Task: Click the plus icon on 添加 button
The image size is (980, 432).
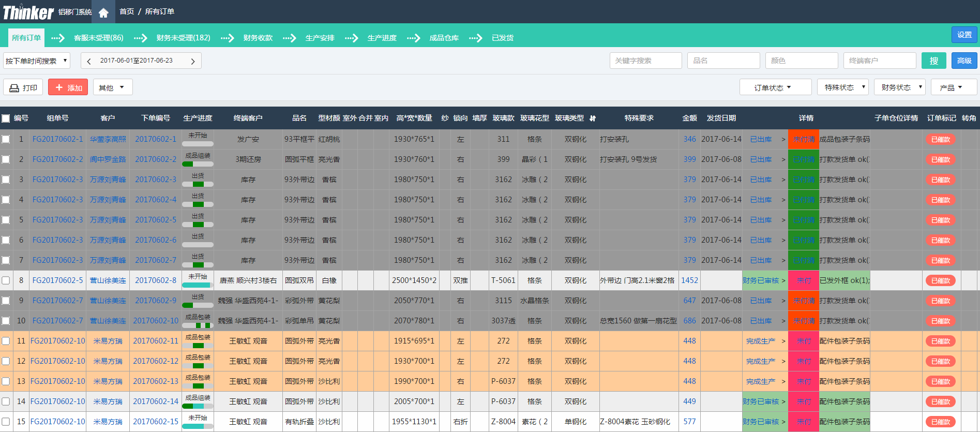Action: click(59, 87)
